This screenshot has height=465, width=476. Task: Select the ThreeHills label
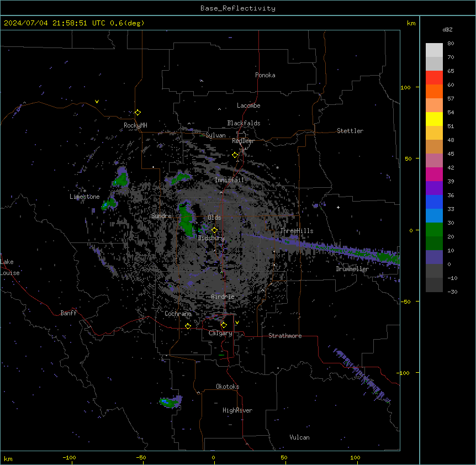(297, 231)
